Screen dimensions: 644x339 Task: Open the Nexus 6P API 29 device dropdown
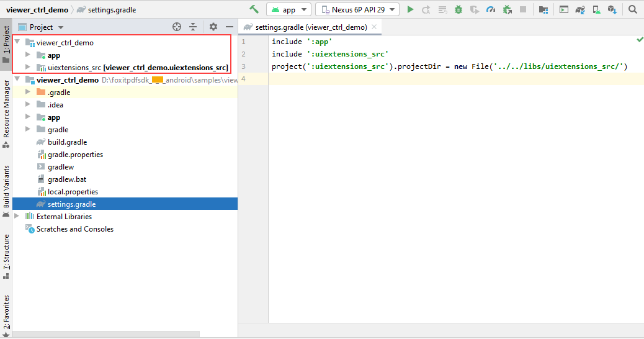click(x=357, y=9)
